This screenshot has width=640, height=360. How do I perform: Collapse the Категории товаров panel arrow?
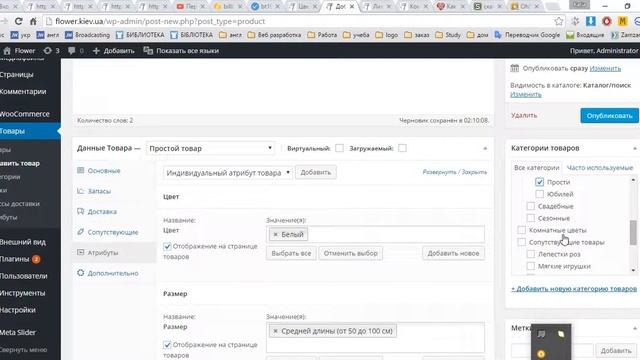coord(635,148)
